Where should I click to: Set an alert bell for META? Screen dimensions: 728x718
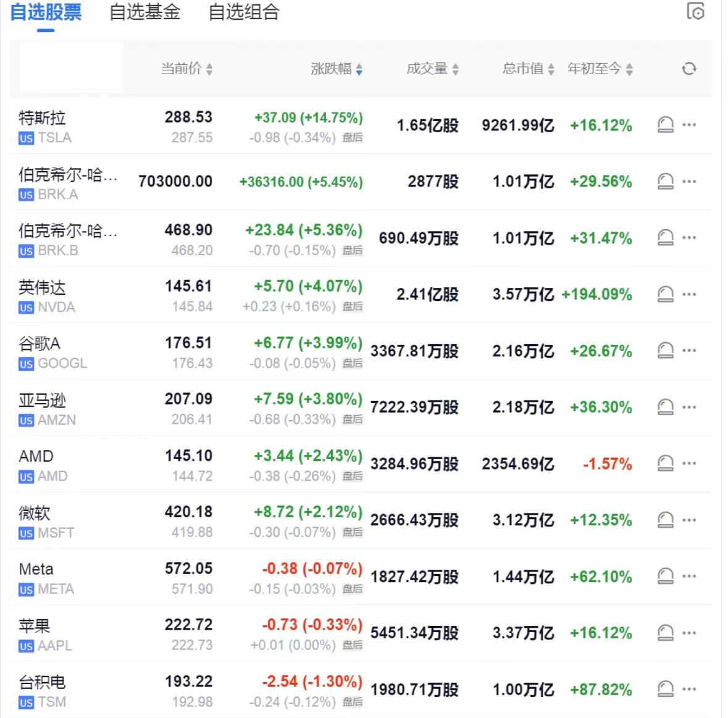[665, 577]
